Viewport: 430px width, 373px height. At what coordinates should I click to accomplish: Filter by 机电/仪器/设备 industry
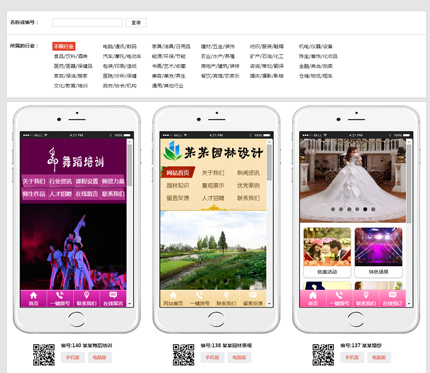[316, 47]
